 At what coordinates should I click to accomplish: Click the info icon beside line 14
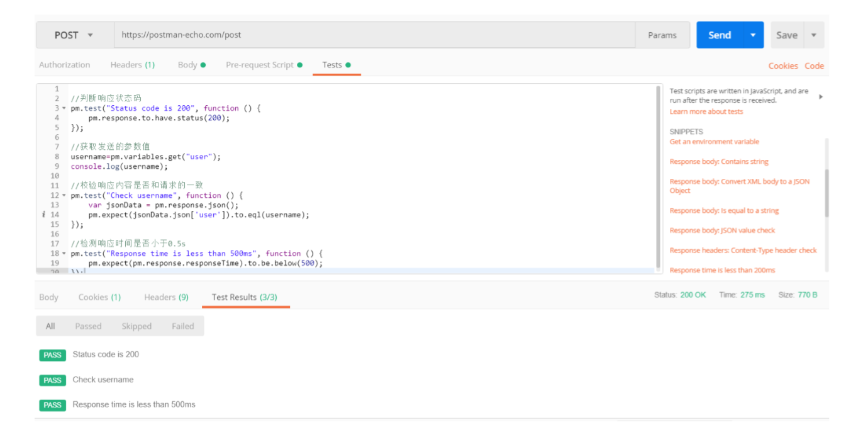[x=43, y=215]
